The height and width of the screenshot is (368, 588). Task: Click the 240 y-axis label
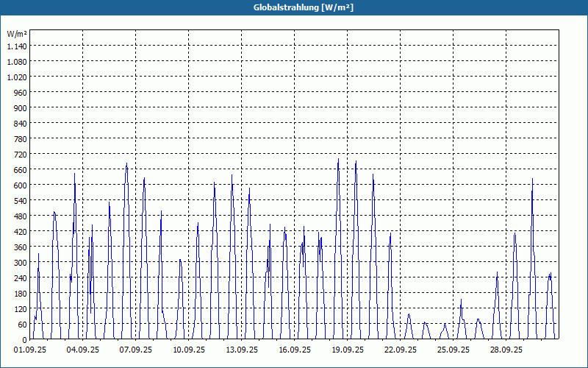pos(21,278)
